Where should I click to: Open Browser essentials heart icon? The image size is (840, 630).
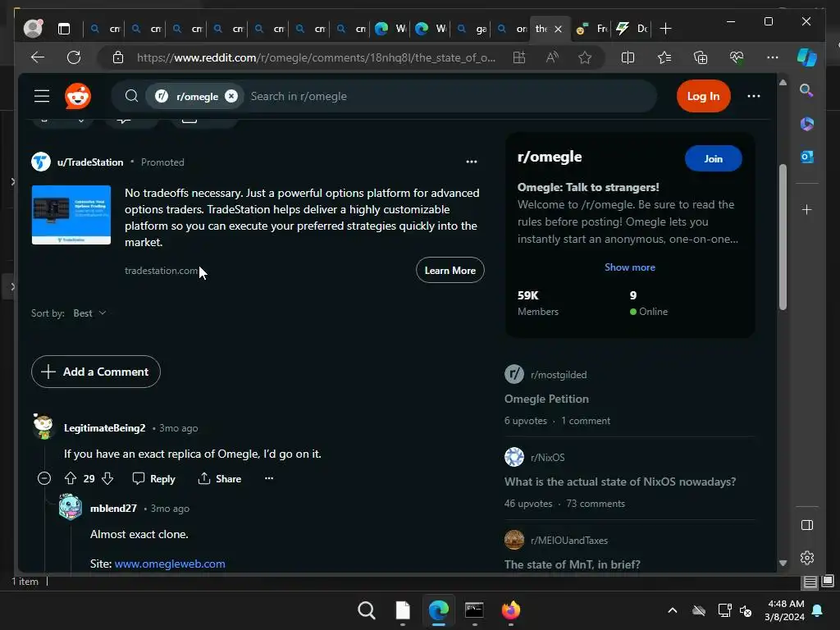pos(737,57)
